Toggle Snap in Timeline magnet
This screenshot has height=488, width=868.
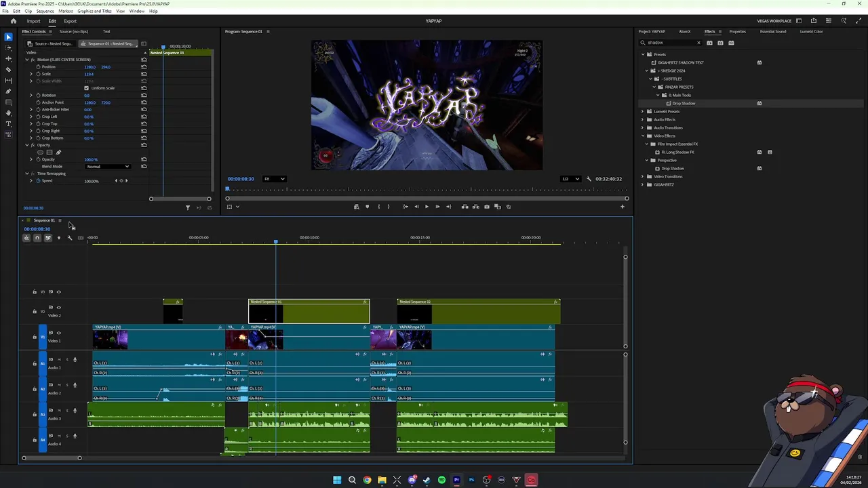coord(37,238)
